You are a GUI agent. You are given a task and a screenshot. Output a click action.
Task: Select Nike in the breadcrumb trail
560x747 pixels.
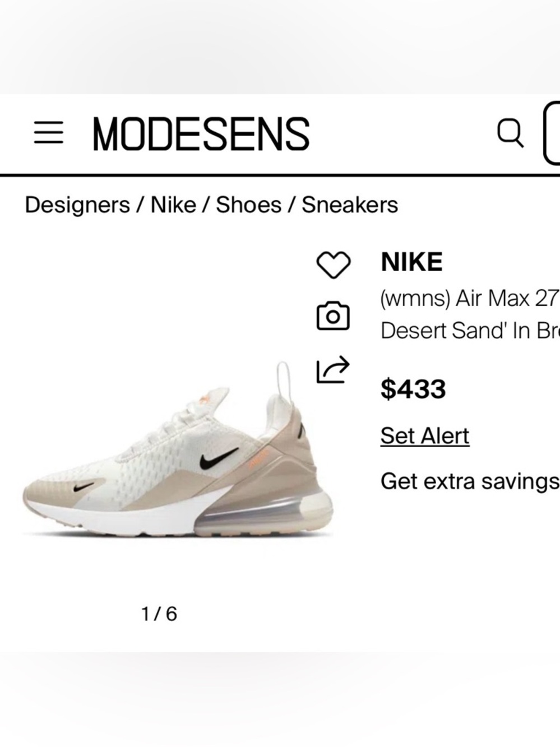coord(174,205)
